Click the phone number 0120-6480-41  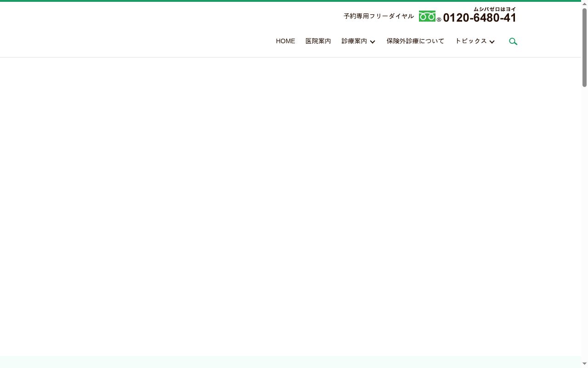[x=480, y=17]
